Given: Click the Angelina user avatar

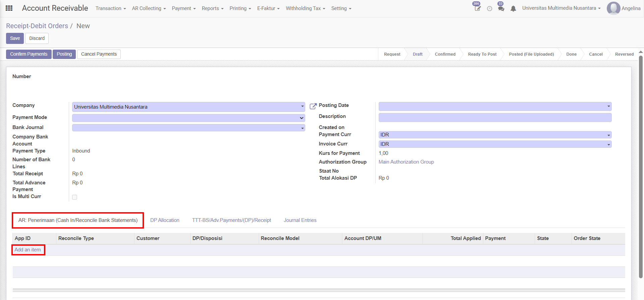Looking at the screenshot, I should 613,8.
